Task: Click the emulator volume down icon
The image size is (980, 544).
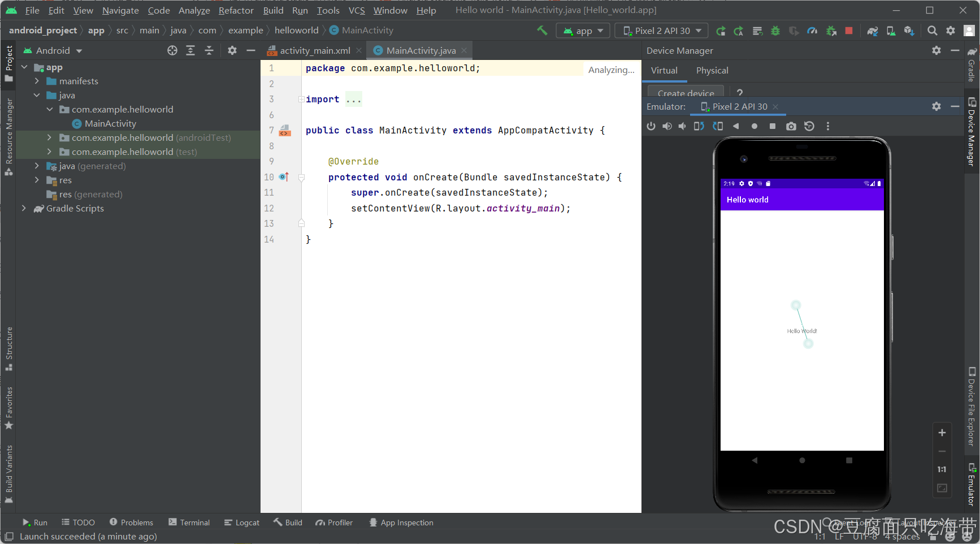Action: click(682, 126)
